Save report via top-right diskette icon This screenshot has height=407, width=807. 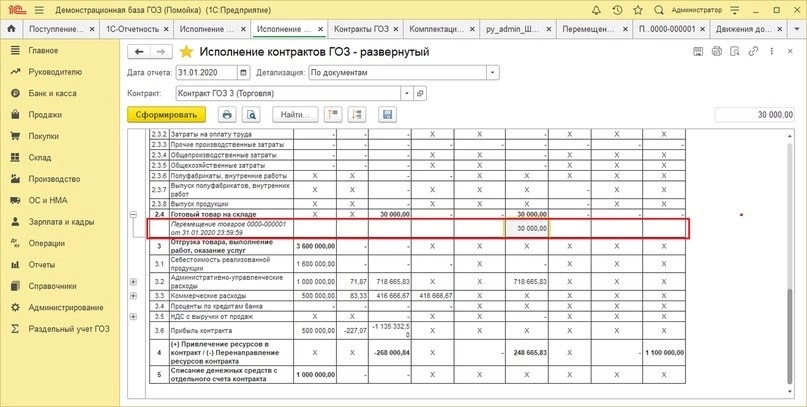tap(698, 51)
